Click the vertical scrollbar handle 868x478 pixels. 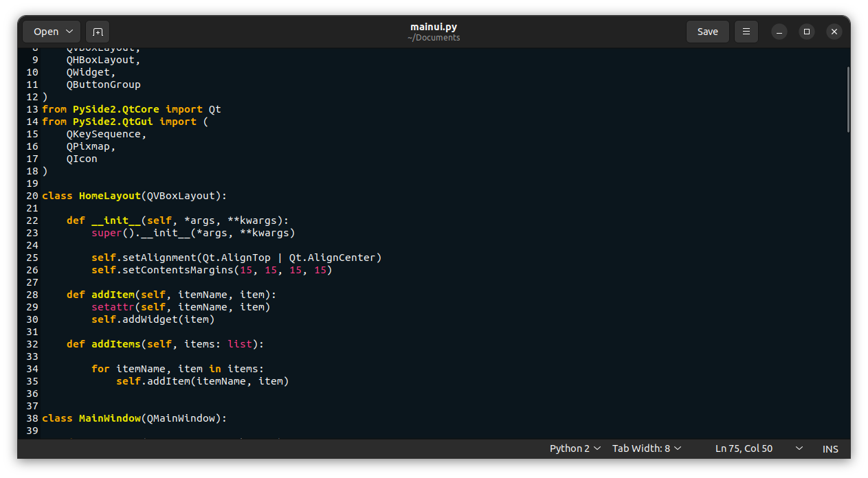(x=848, y=99)
